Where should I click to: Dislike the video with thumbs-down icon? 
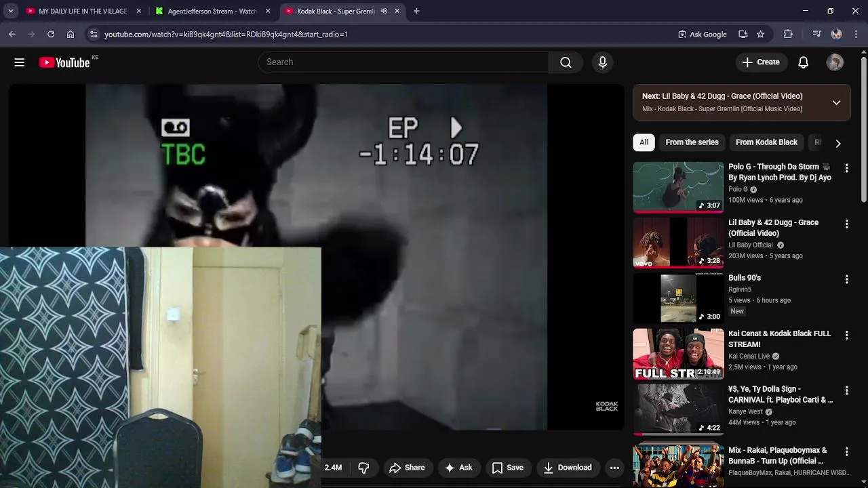pos(363,468)
